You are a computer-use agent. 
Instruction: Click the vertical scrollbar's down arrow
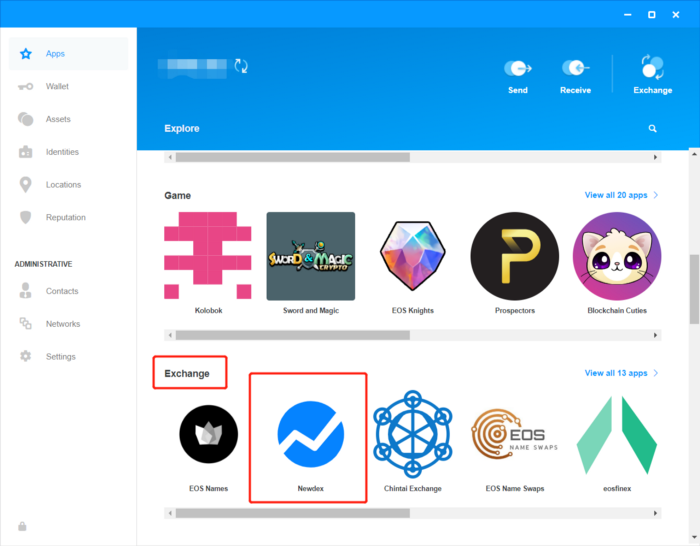(x=694, y=538)
